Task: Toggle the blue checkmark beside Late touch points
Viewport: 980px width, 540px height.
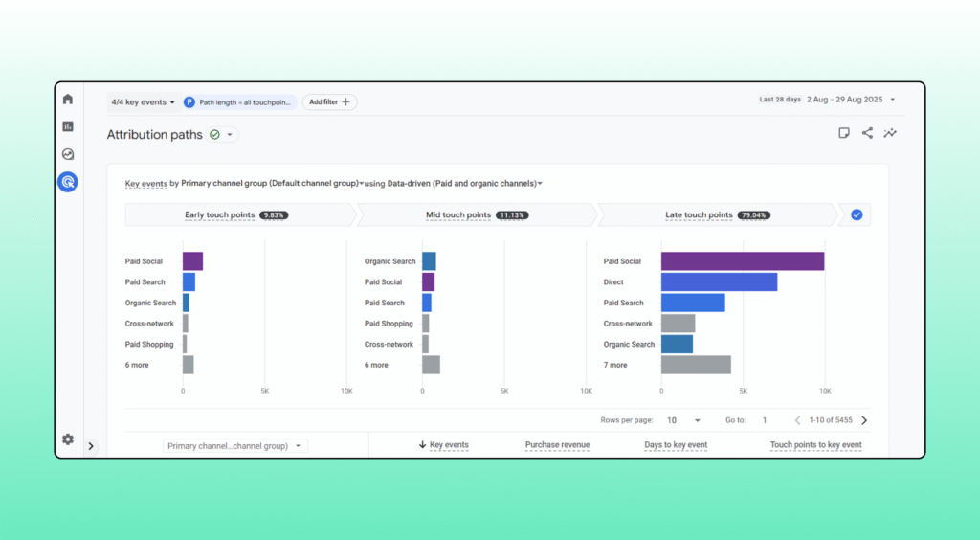Action: [857, 215]
